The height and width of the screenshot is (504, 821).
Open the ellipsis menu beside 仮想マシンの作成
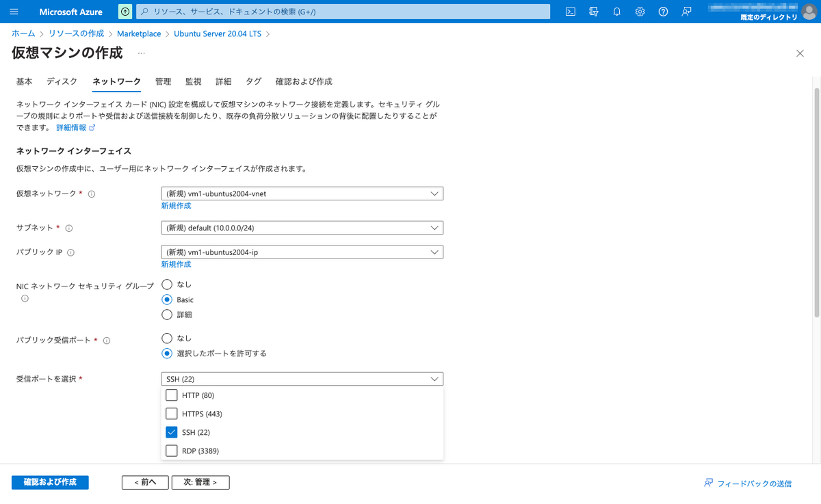point(142,53)
